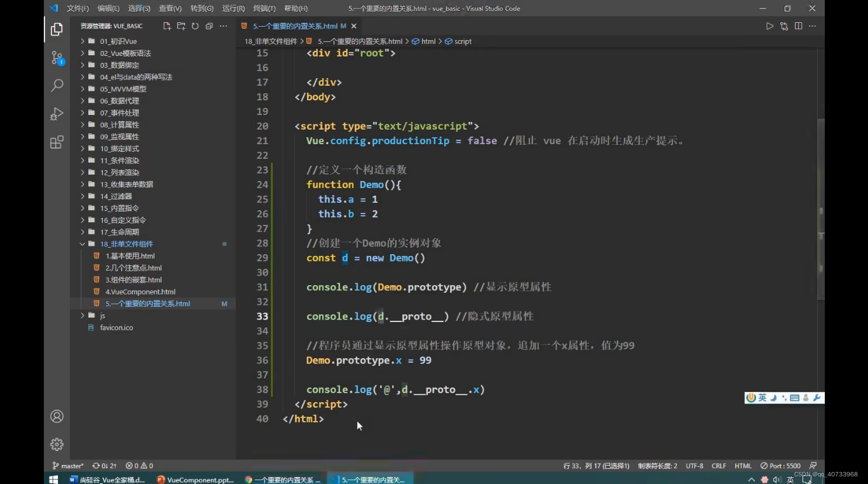
Task: Open the 转到(G) menu
Action: pos(201,8)
